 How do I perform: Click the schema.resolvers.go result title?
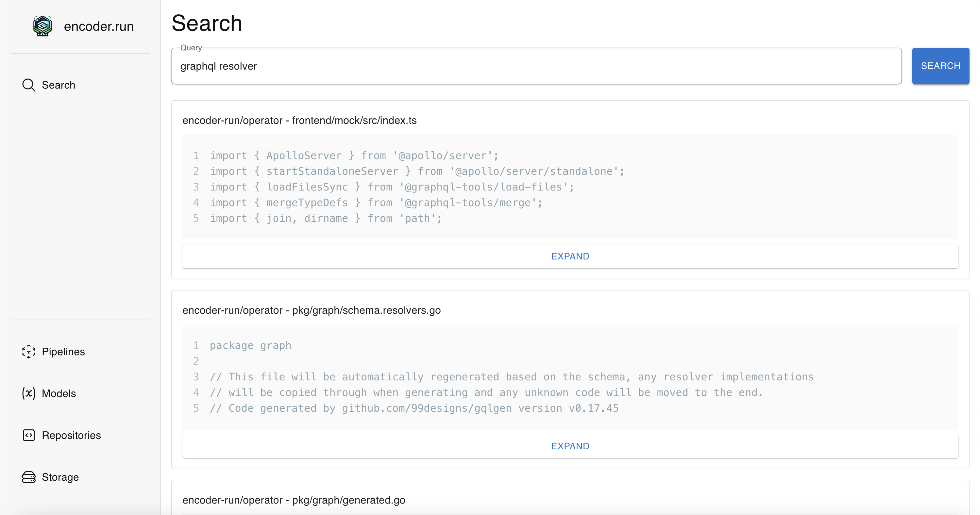point(311,310)
